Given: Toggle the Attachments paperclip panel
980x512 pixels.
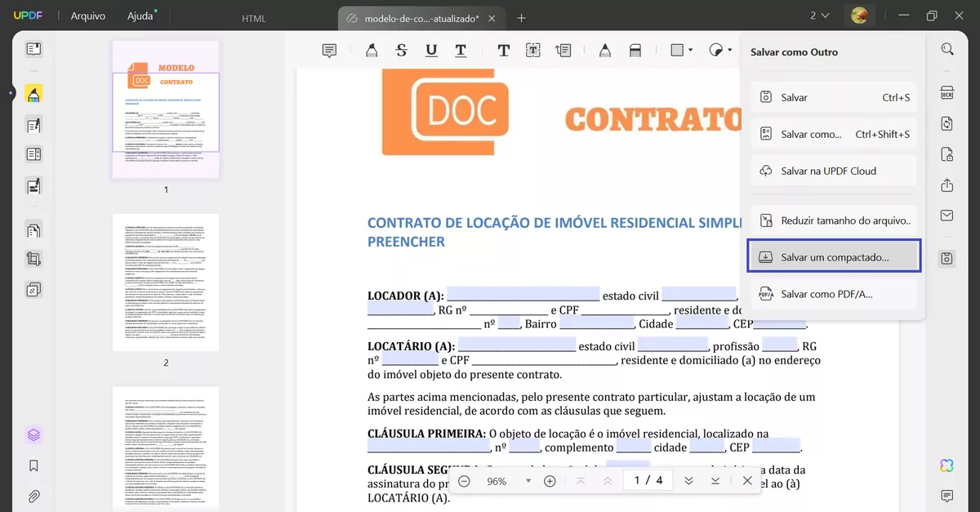Looking at the screenshot, I should [33, 496].
